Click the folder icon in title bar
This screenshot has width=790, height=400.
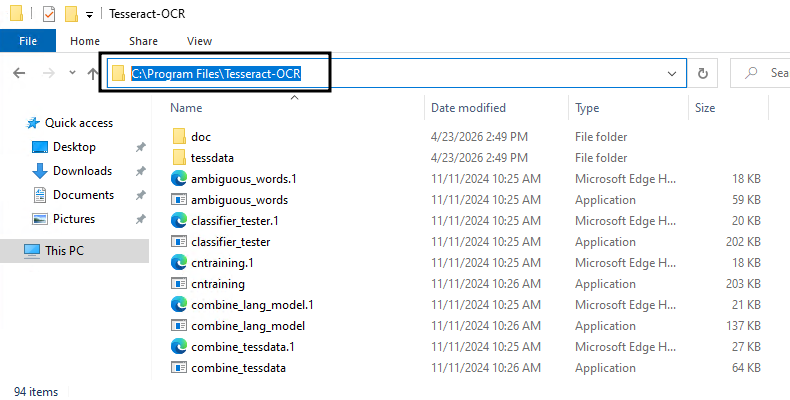pos(16,14)
